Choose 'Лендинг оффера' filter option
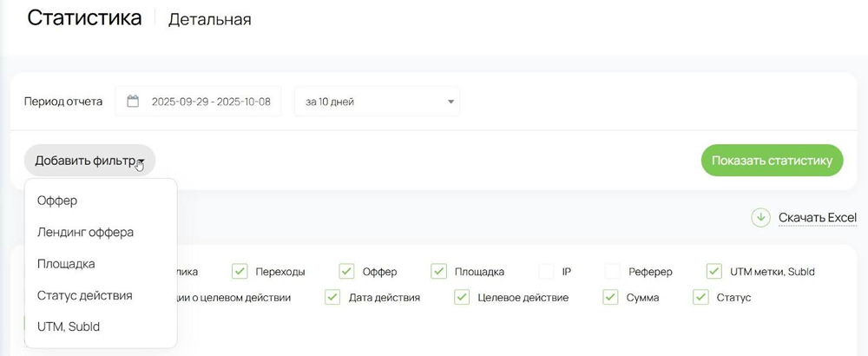868x356 pixels. click(85, 232)
